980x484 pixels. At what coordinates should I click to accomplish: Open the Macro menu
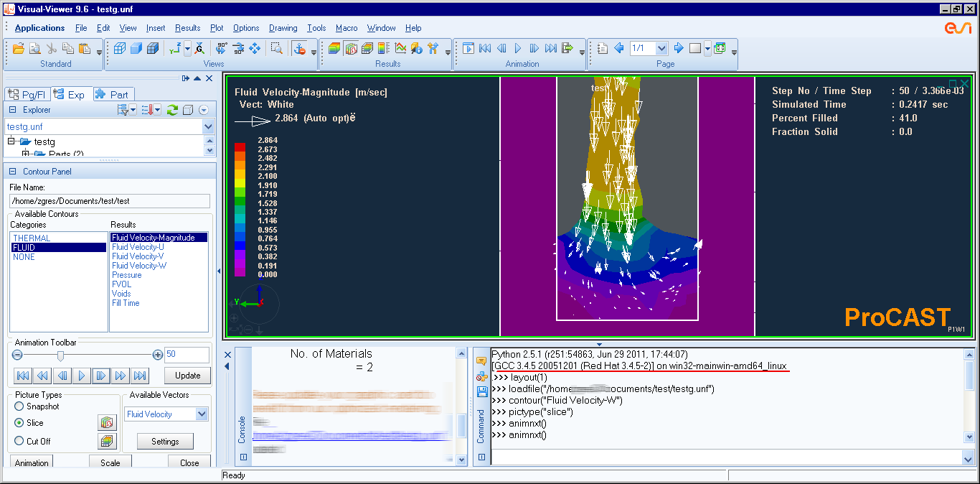click(347, 28)
